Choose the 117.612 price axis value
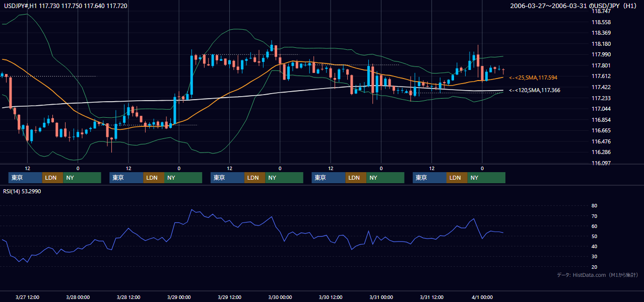The image size is (644, 302). [x=601, y=76]
